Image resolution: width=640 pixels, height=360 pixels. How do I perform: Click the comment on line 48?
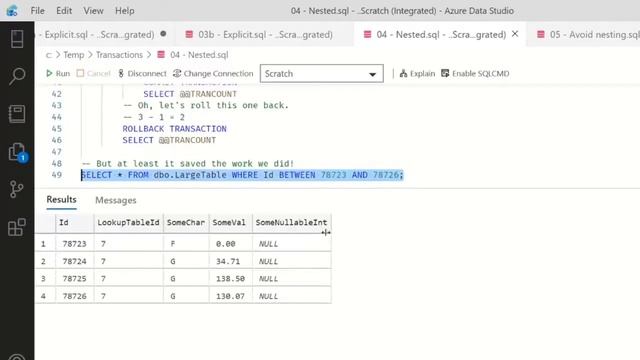(x=188, y=164)
